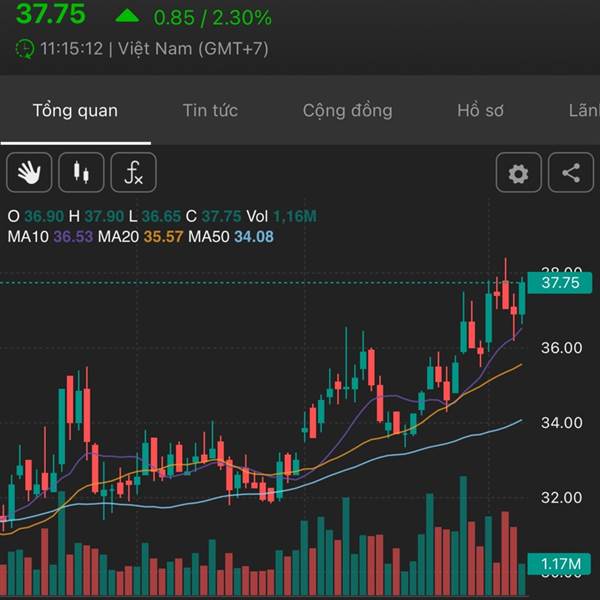Open the fx indicators button

[134, 173]
